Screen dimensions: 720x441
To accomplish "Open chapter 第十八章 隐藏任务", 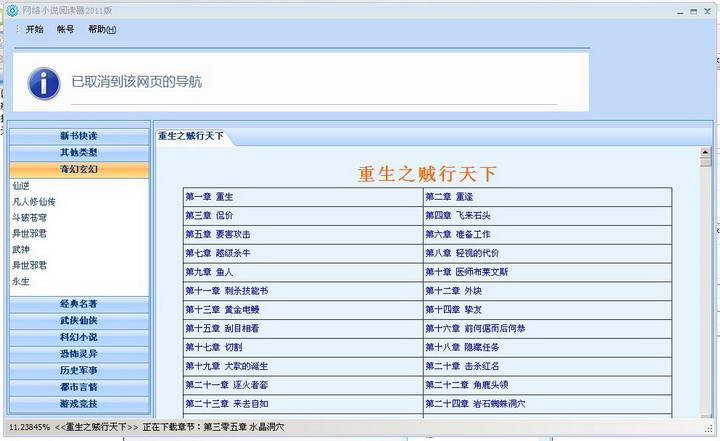I will pyautogui.click(x=462, y=347).
